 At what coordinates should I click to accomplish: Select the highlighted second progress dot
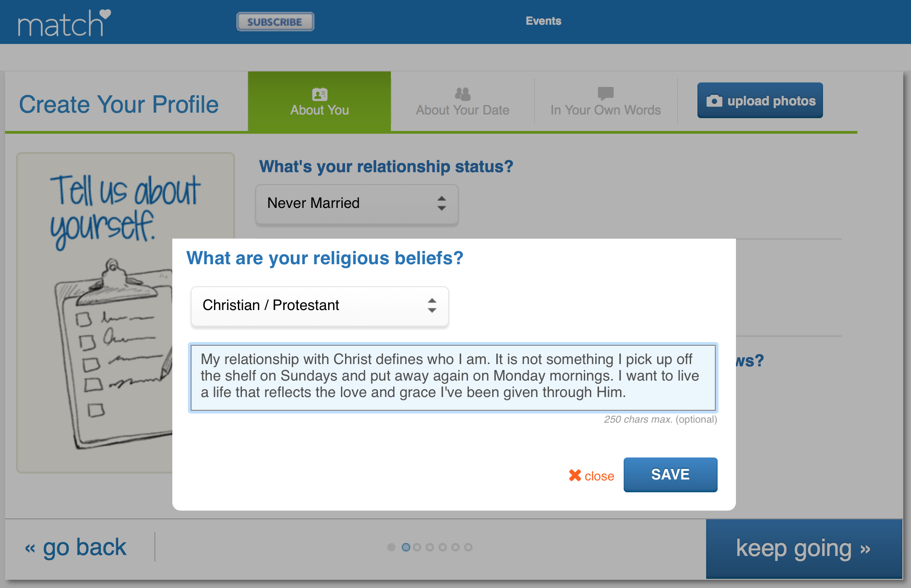406,547
